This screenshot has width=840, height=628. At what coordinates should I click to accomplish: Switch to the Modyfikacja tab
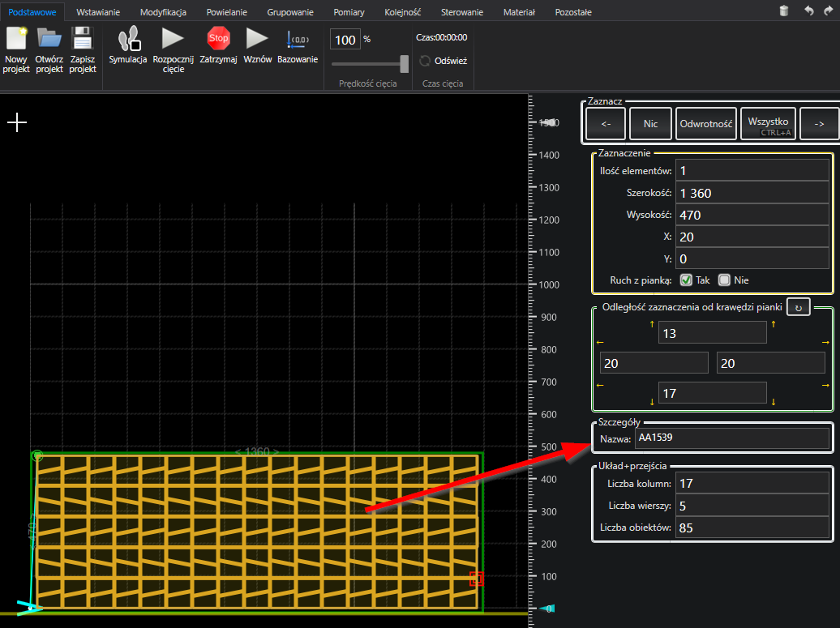163,13
